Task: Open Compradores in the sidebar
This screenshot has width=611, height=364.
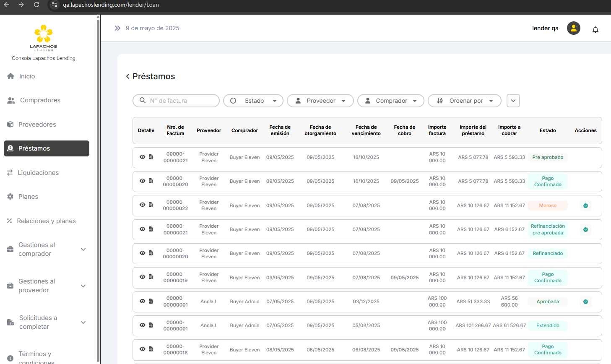Action: pos(40,100)
